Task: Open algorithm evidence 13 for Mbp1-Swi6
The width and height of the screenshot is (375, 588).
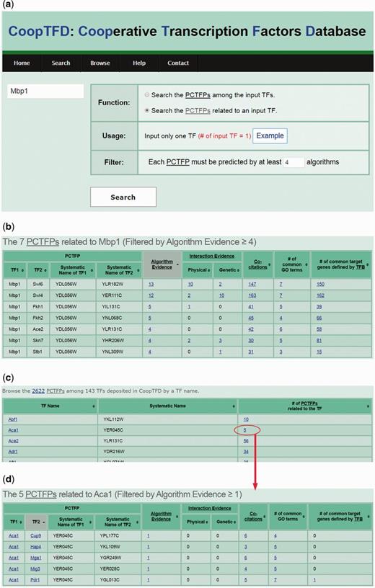Action: click(151, 284)
